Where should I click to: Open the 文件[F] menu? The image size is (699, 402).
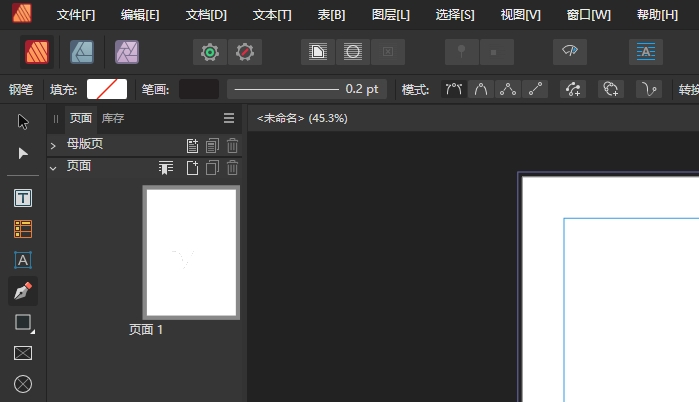click(x=76, y=15)
